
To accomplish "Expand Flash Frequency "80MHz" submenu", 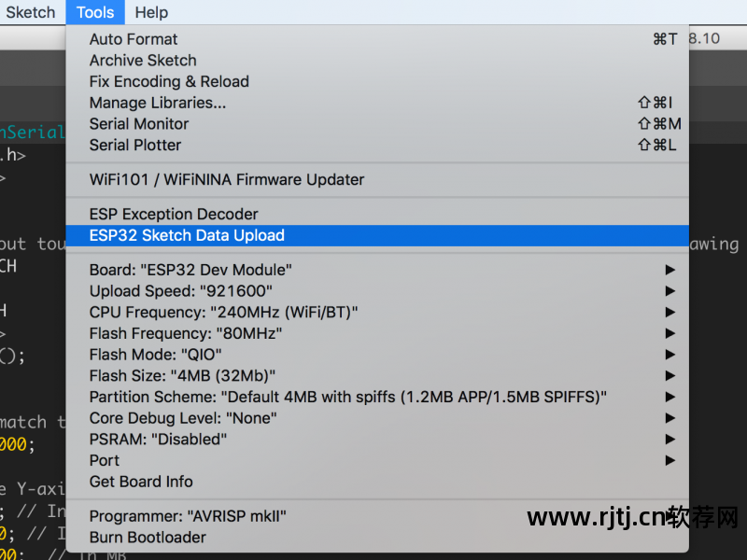I will pyautogui.click(x=377, y=333).
